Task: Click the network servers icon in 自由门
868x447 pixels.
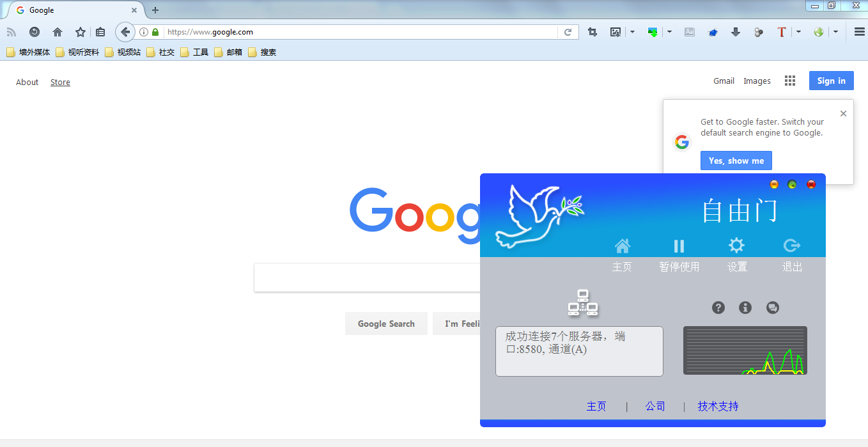Action: pyautogui.click(x=583, y=303)
